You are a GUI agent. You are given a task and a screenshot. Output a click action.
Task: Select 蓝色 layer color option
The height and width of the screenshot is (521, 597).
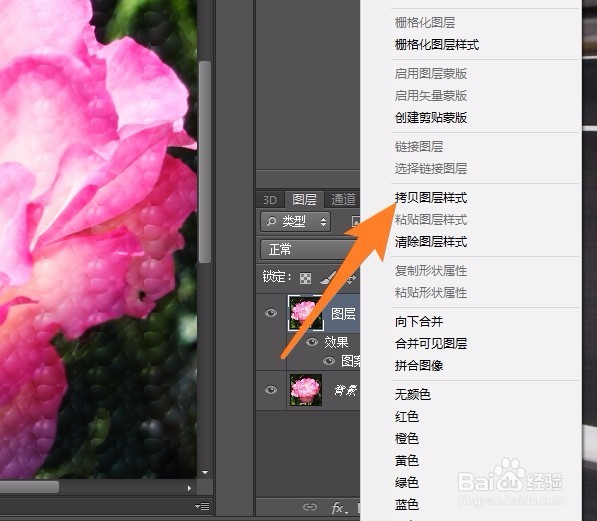[407, 505]
